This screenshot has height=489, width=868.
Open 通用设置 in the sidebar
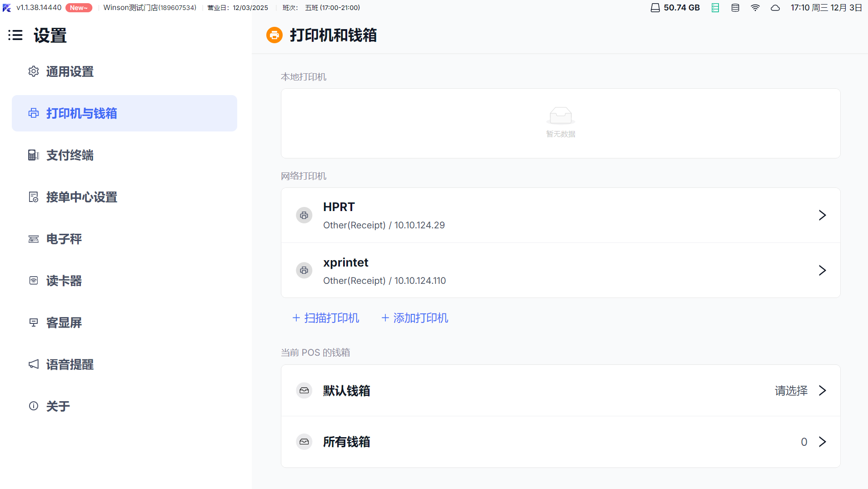(70, 71)
